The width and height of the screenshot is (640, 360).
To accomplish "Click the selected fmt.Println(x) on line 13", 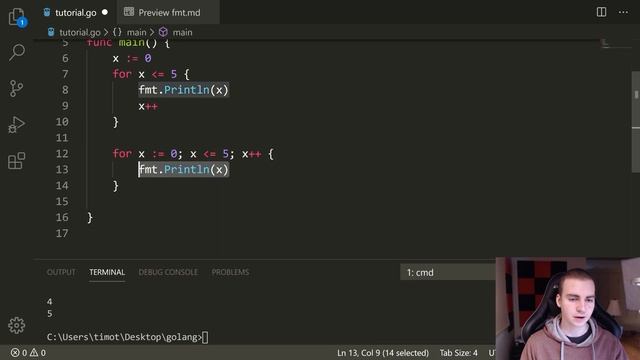I will (184, 170).
